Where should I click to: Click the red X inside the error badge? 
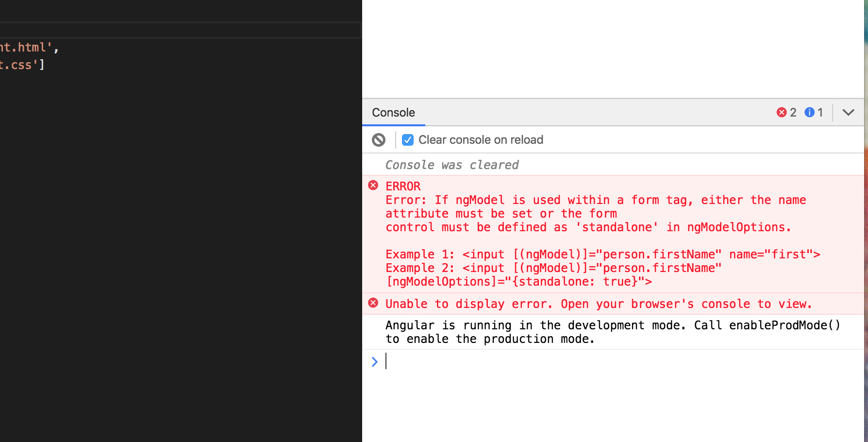(x=782, y=112)
